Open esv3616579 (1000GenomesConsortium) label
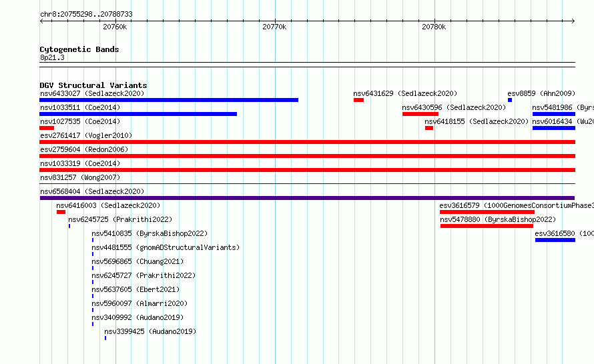 [x=517, y=205]
